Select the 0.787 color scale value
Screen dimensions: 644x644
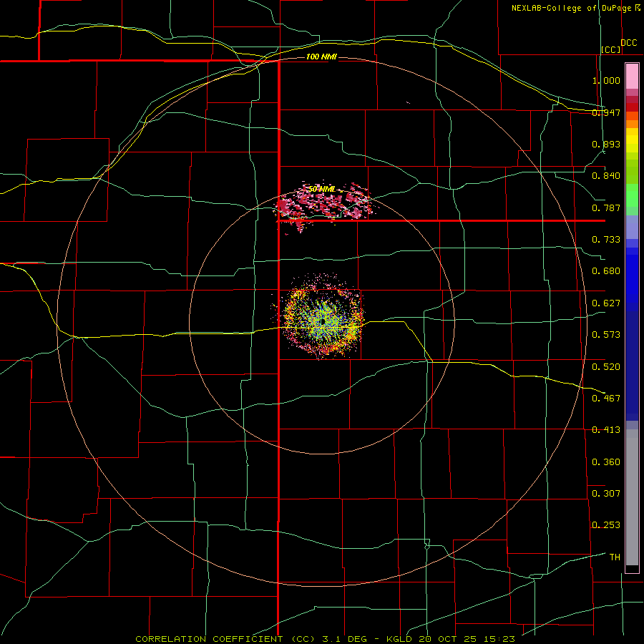coord(606,208)
